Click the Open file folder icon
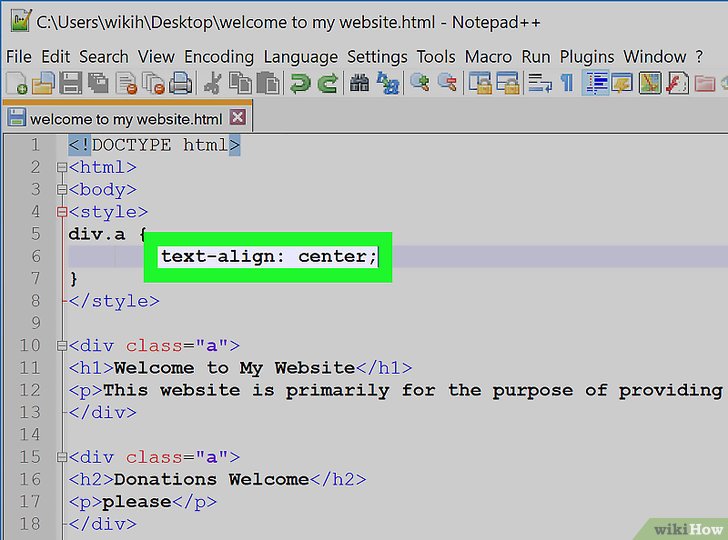The width and height of the screenshot is (728, 540). 44,84
